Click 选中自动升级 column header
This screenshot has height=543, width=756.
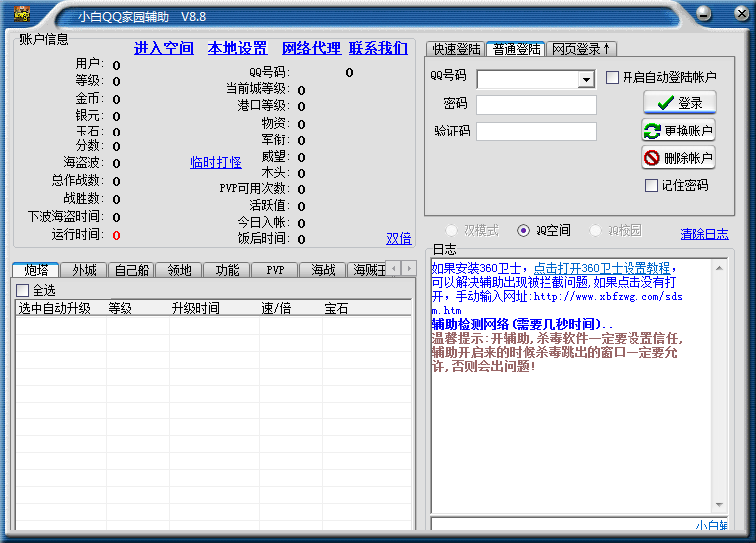click(61, 308)
